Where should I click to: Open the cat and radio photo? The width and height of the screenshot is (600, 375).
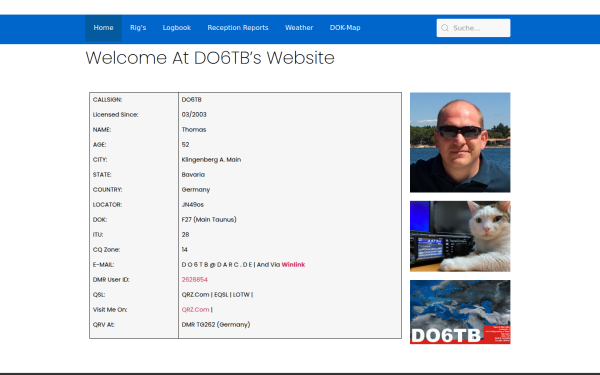460,236
